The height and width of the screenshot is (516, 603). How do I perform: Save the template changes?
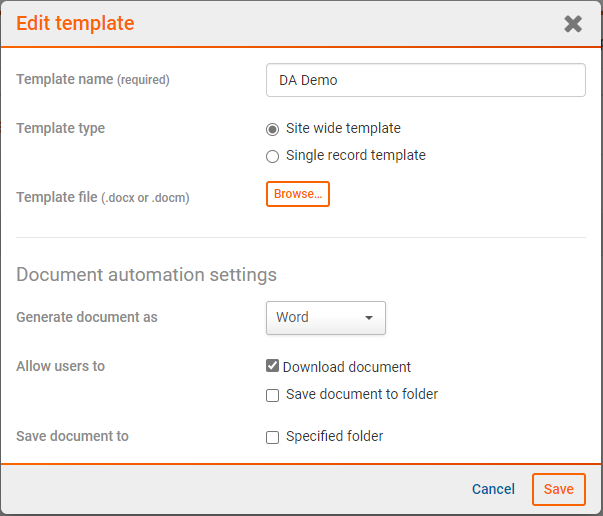click(x=558, y=489)
